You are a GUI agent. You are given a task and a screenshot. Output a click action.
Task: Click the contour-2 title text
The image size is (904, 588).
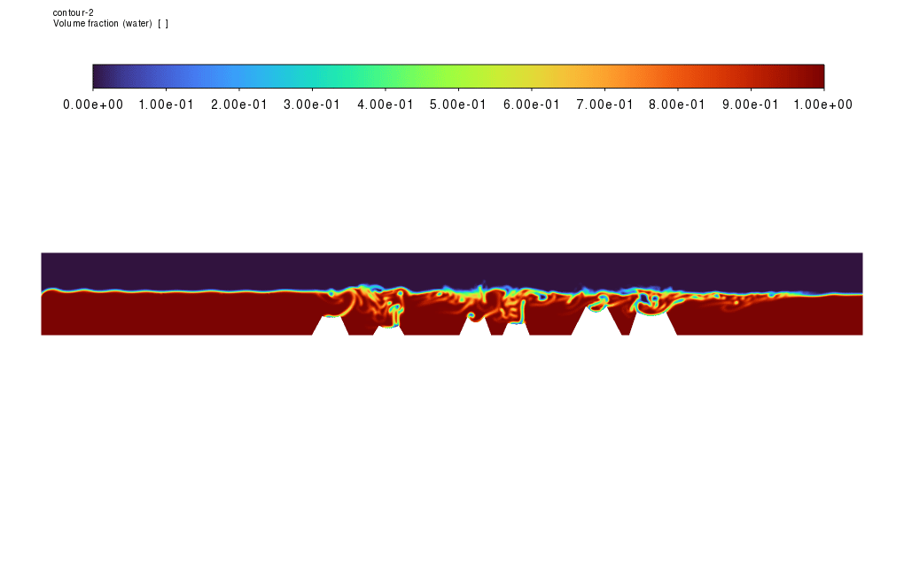[74, 12]
